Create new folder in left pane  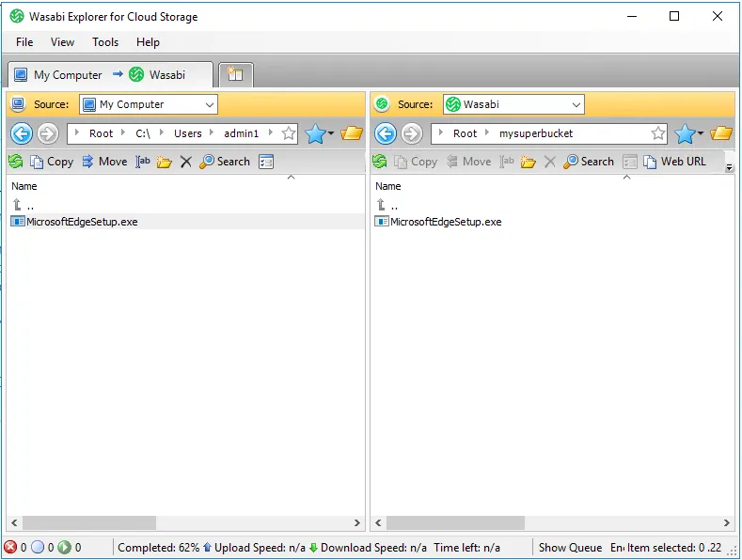(165, 162)
